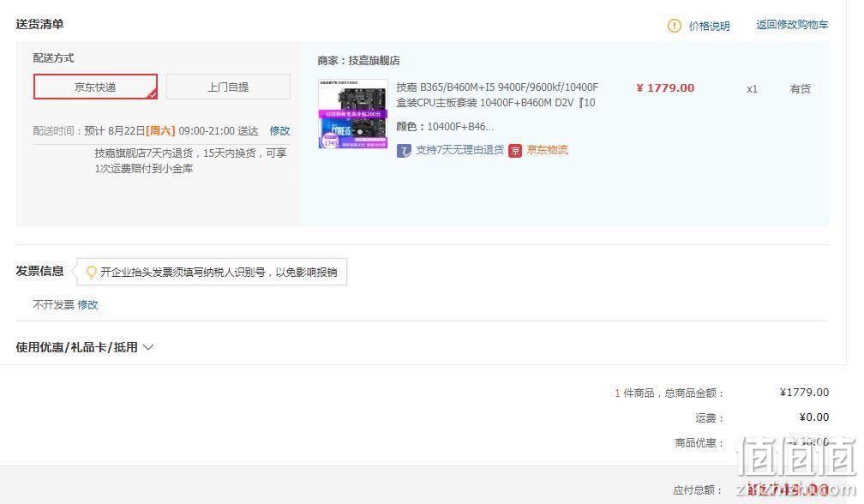The height and width of the screenshot is (504, 864).
Task: Click 修改 next to delivery time
Action: [x=280, y=131]
